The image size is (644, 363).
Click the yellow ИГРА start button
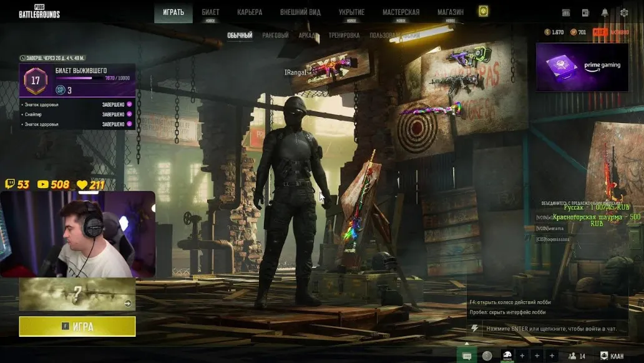coord(77,326)
